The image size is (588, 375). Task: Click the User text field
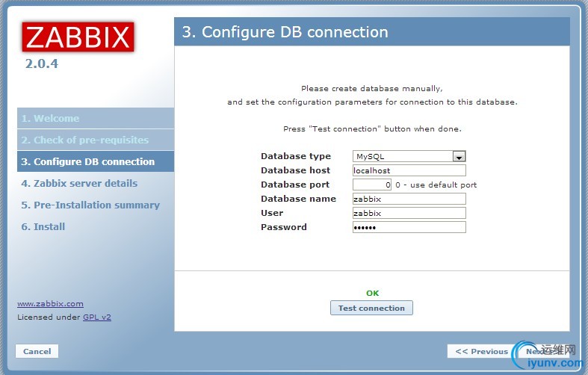(409, 213)
